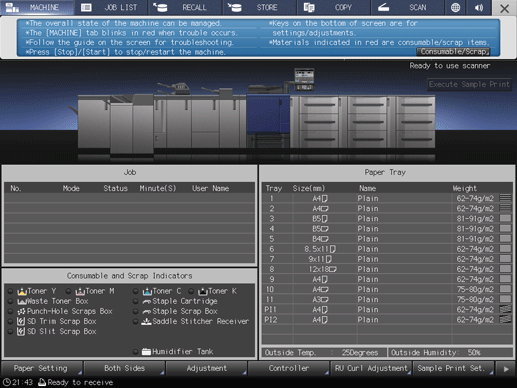Open the Controller settings
517x388 pixels.
coord(289,368)
